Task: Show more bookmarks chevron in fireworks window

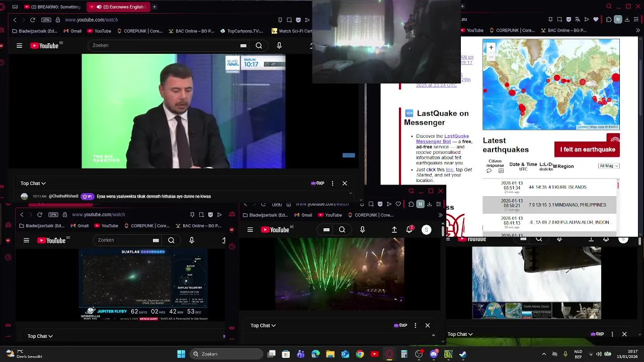Action: click(440, 215)
